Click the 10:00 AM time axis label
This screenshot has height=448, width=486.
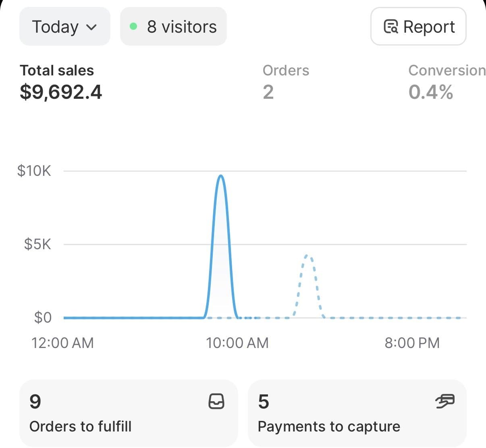coord(237,343)
